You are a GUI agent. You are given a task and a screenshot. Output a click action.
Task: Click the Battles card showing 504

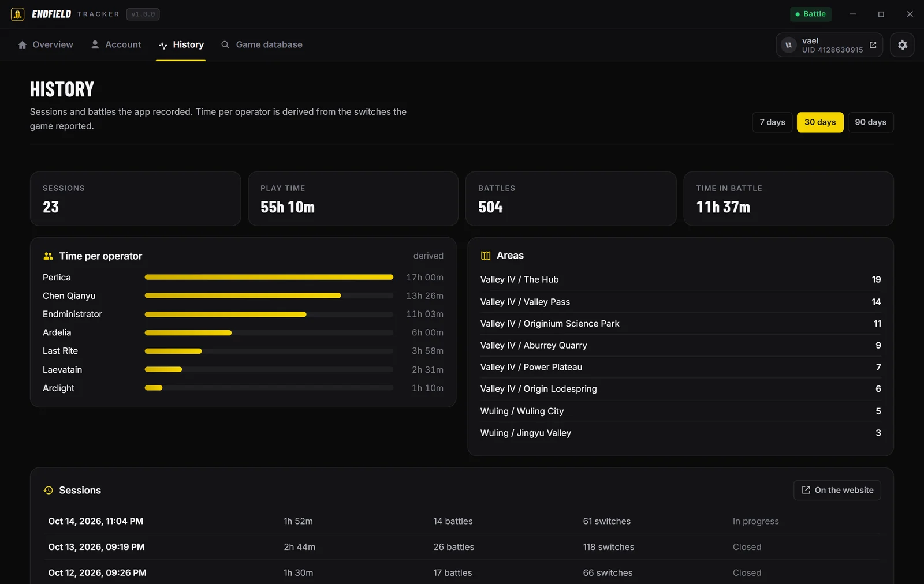[x=571, y=199]
